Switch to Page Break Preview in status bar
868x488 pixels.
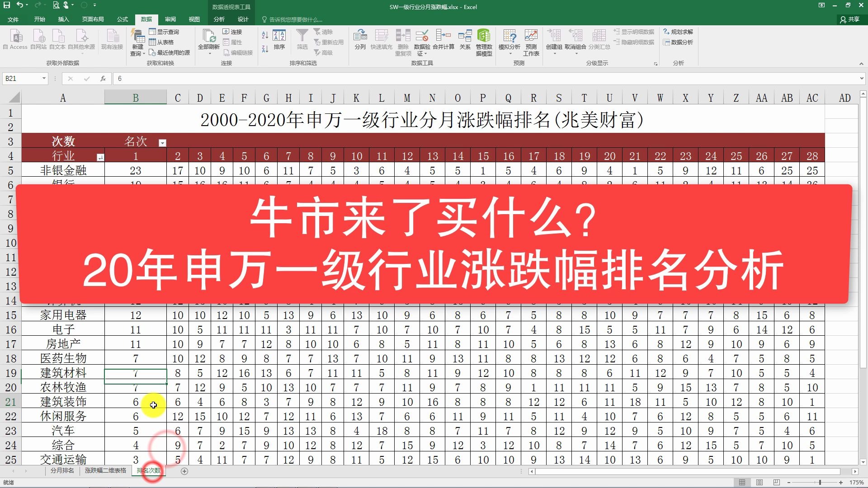(777, 483)
